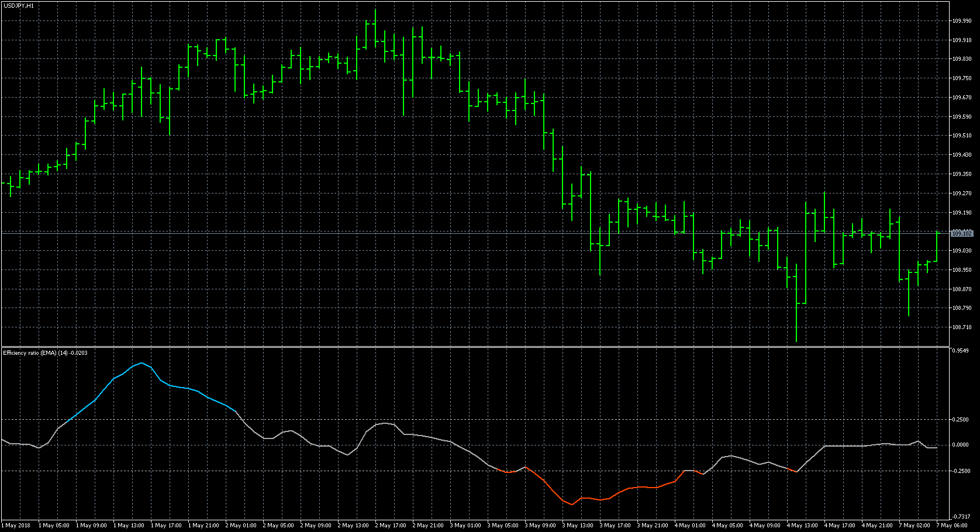
Task: Click the 109.350 price label
Action: click(x=962, y=174)
